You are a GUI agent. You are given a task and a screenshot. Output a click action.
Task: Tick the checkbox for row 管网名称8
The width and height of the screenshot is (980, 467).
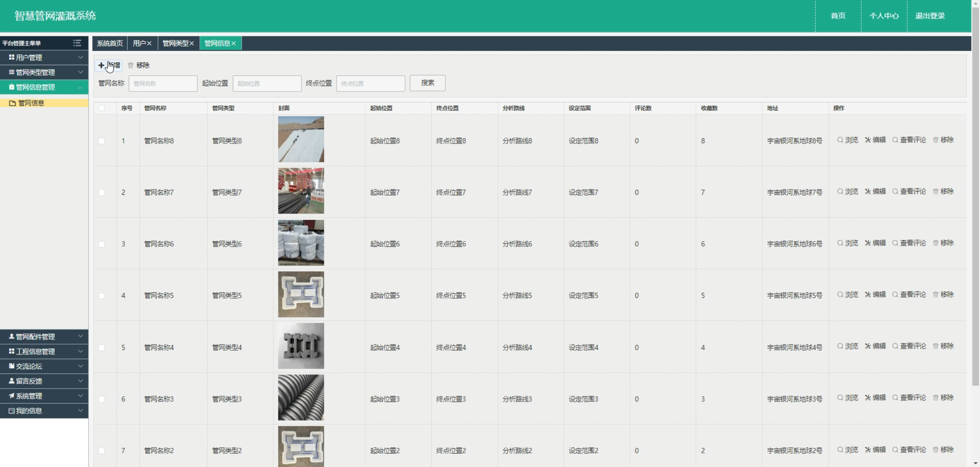point(101,141)
